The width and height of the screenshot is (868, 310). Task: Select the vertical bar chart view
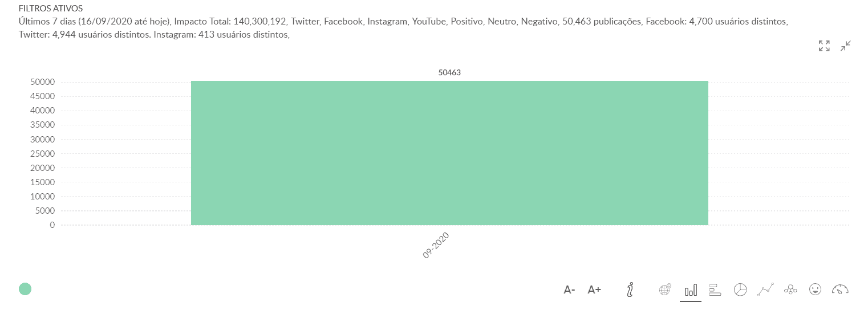pyautogui.click(x=691, y=290)
